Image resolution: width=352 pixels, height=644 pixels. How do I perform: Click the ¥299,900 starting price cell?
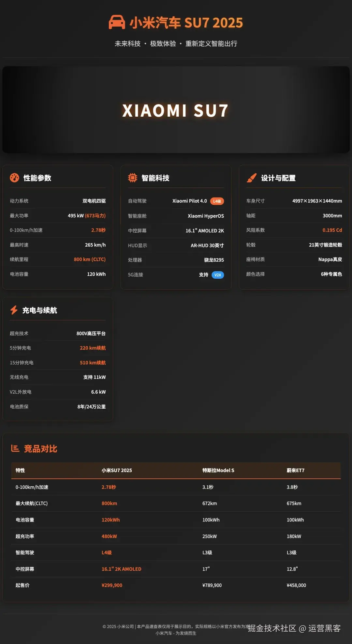coord(112,585)
